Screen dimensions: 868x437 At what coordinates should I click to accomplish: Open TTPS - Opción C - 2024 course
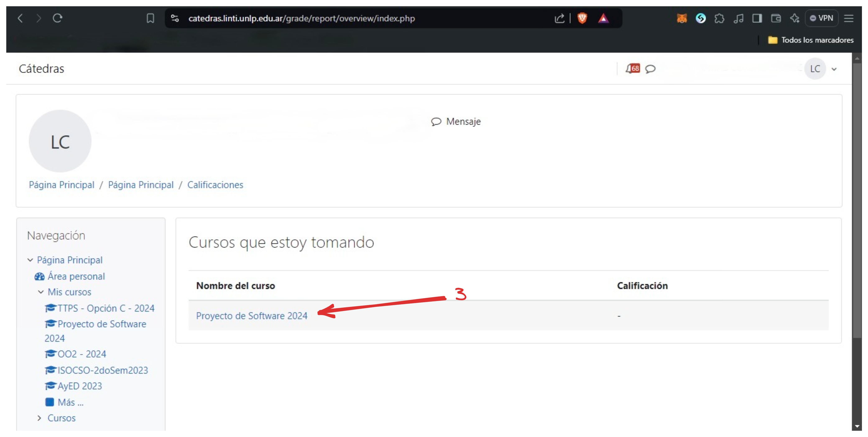click(x=106, y=308)
